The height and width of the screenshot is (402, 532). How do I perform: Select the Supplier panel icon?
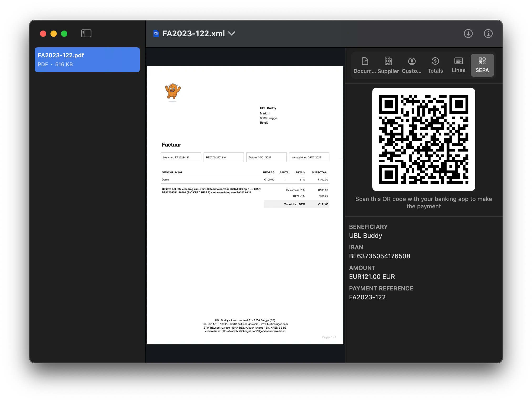click(x=388, y=65)
